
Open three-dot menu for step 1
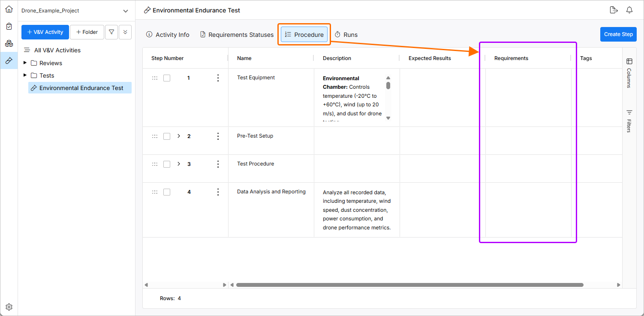218,78
